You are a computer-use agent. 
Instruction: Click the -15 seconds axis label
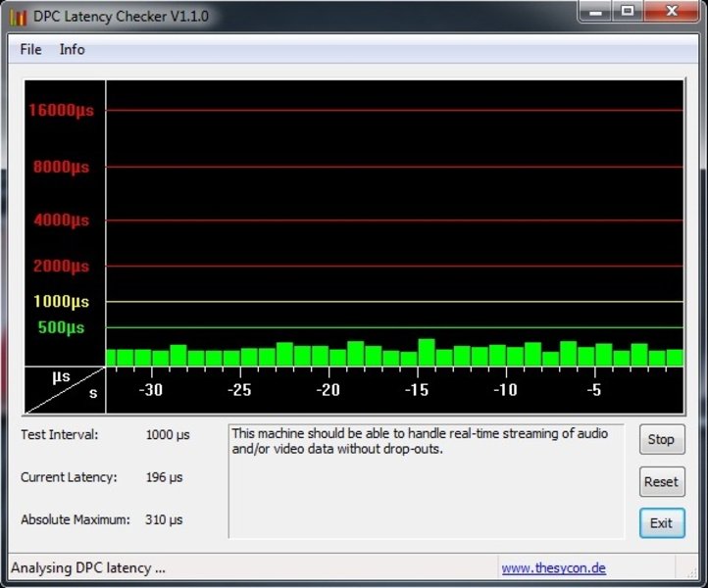tap(417, 390)
